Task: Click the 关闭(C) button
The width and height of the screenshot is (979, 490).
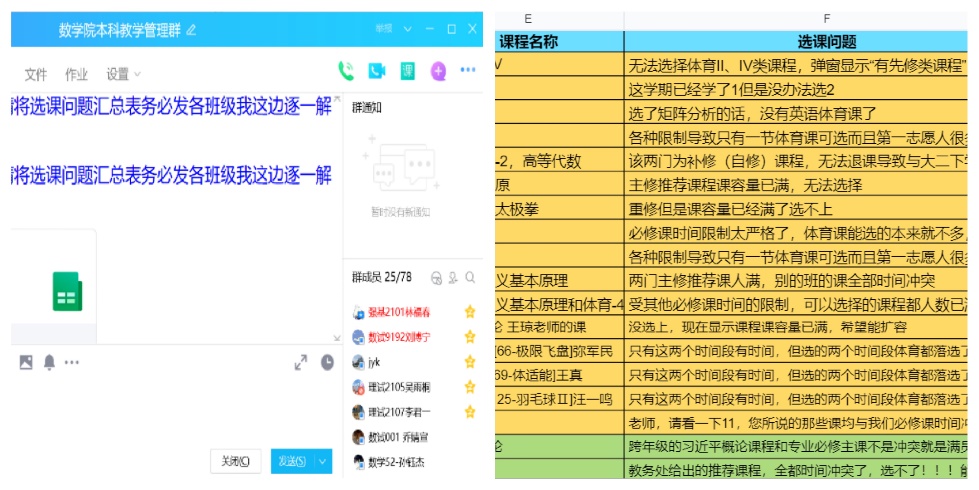Action: tap(236, 461)
